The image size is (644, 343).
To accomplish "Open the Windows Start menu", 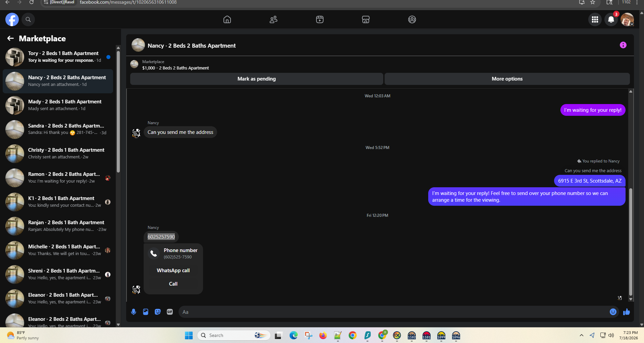I will point(189,335).
